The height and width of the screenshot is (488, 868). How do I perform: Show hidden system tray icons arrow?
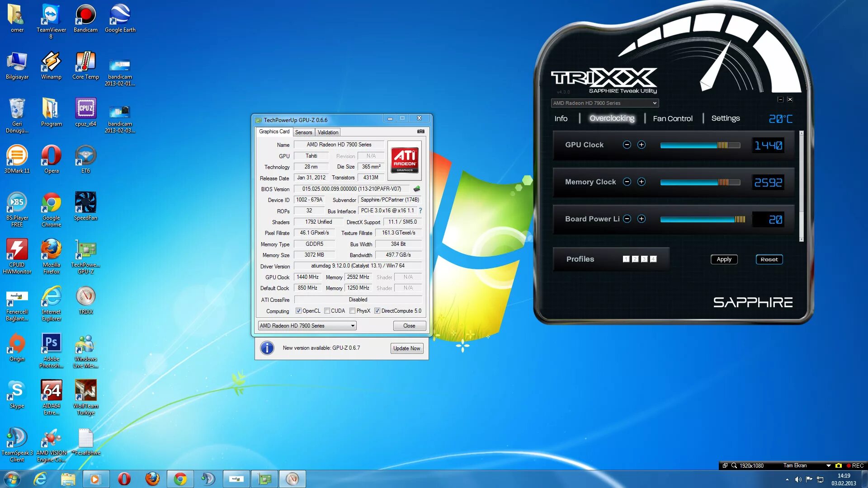[x=787, y=479]
